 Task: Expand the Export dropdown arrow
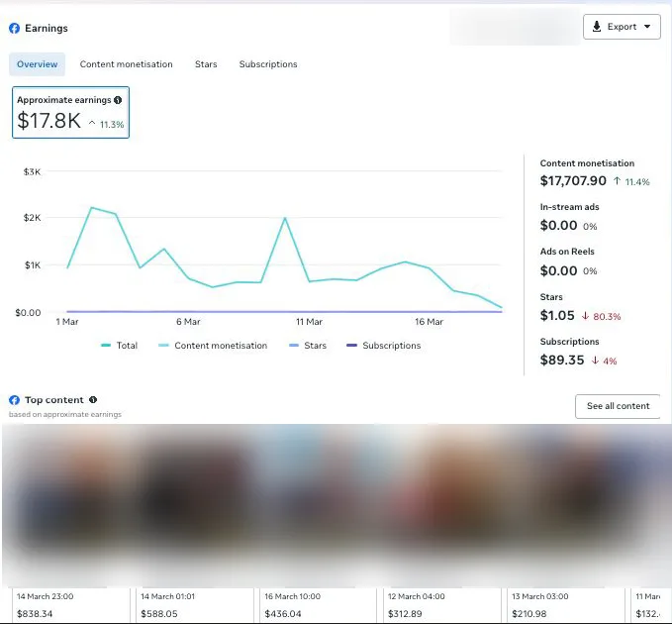647,27
